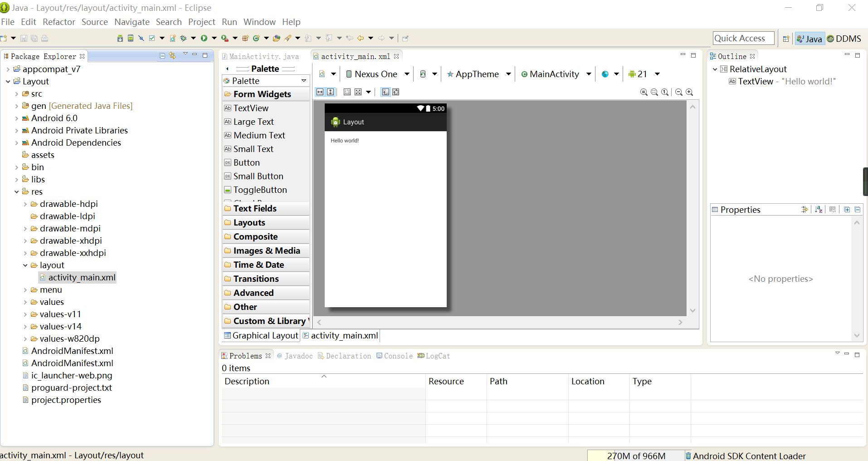Screen dimensions: 868x461
Task: Open the Refactor menu
Action: (59, 22)
